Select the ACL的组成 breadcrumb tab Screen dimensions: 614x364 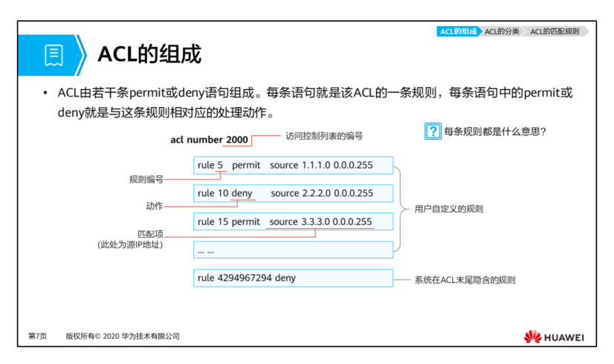point(458,31)
